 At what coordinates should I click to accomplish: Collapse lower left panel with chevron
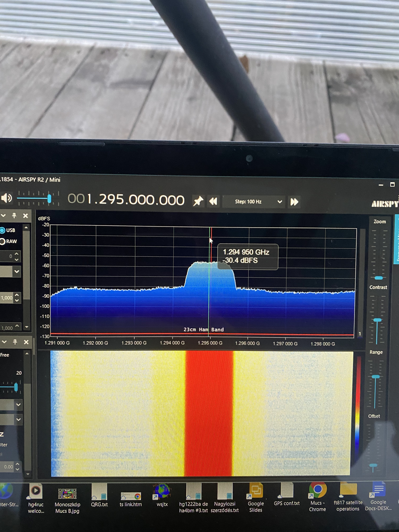click(4, 342)
